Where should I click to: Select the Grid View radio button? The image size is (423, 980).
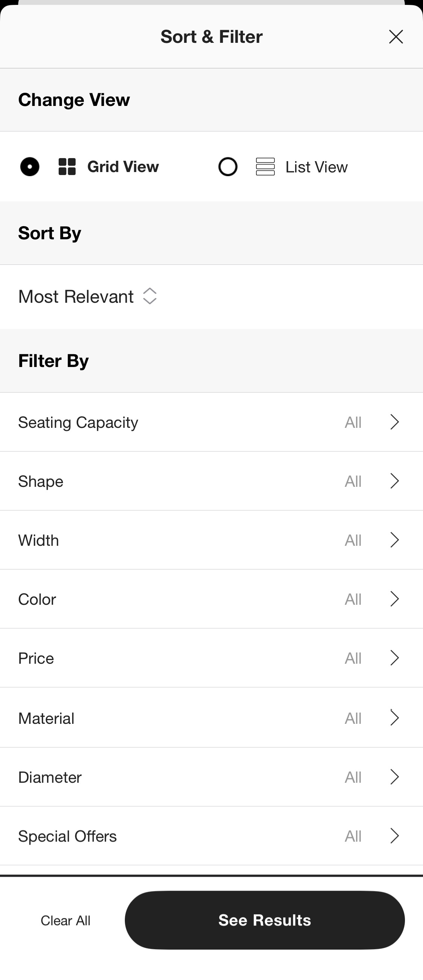(29, 167)
